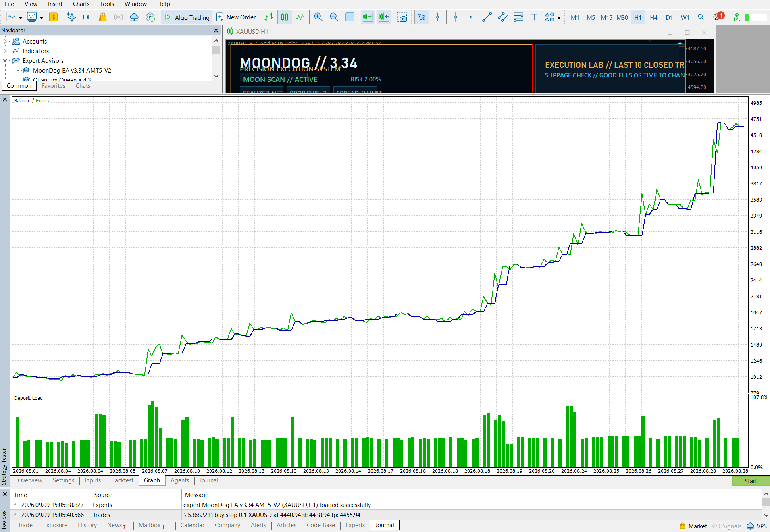Open the cloud VPS hosting icon
Image resolution: width=770 pixels, height=532 pixels.
pos(134,17)
